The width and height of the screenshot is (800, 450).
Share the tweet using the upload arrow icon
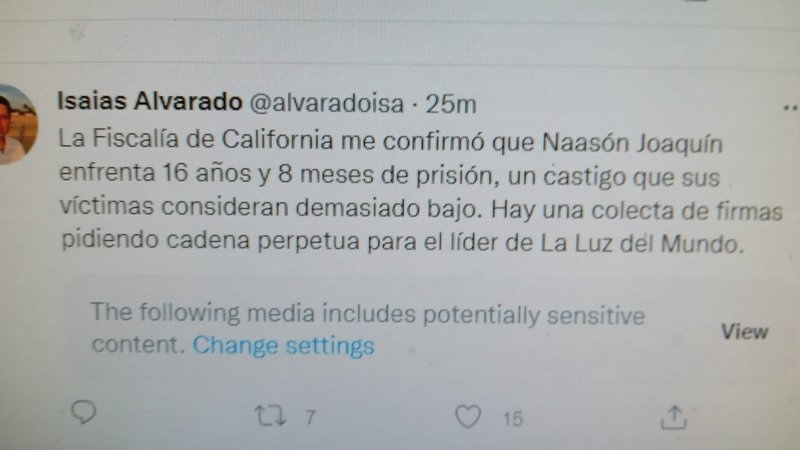tap(673, 417)
